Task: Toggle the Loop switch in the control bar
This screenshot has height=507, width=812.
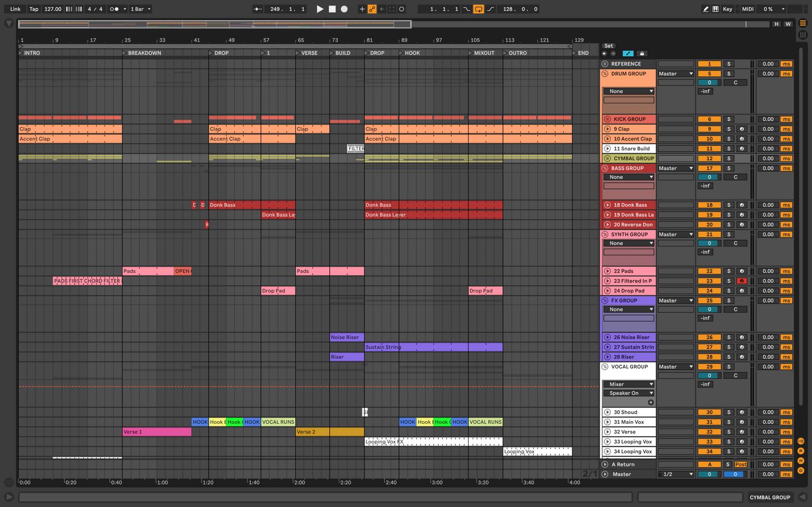Action: (x=478, y=9)
